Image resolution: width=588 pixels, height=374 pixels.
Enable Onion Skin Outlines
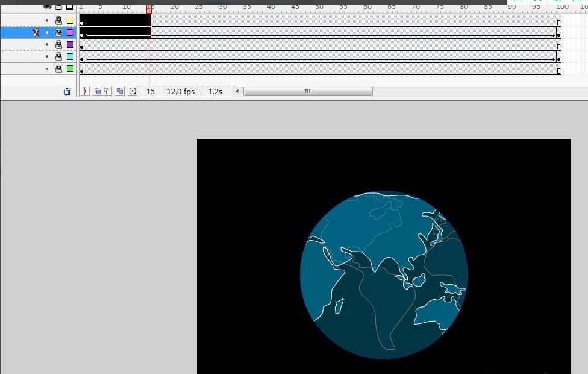coord(108,91)
